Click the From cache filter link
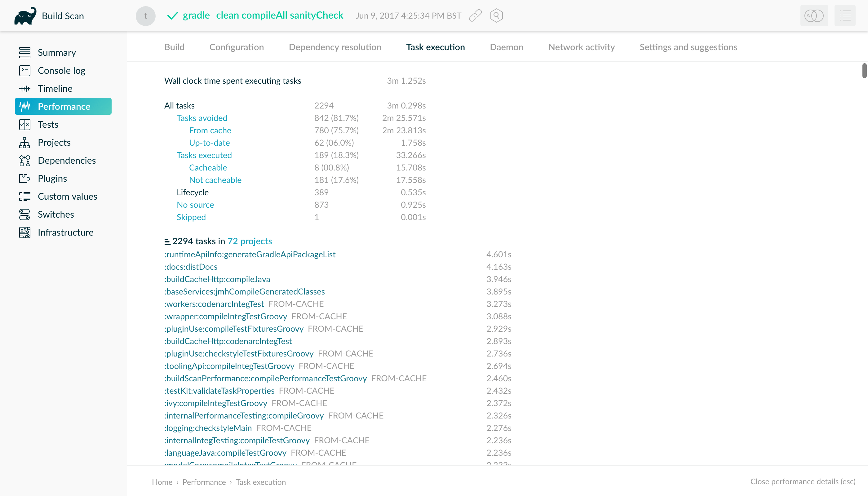This screenshot has height=496, width=868. (x=210, y=130)
